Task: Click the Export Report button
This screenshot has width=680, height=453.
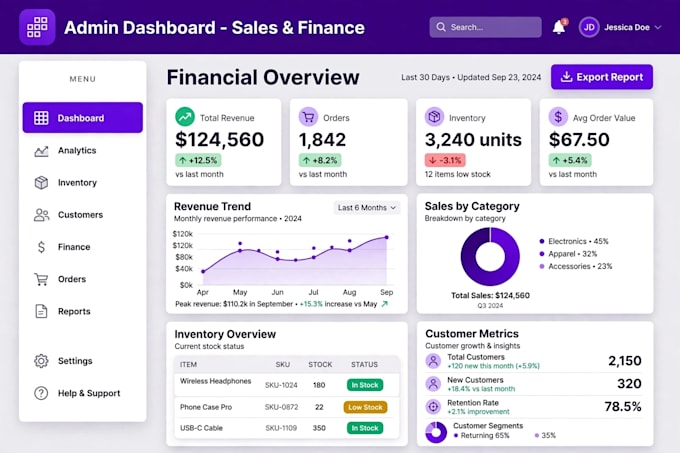Action: pos(602,77)
